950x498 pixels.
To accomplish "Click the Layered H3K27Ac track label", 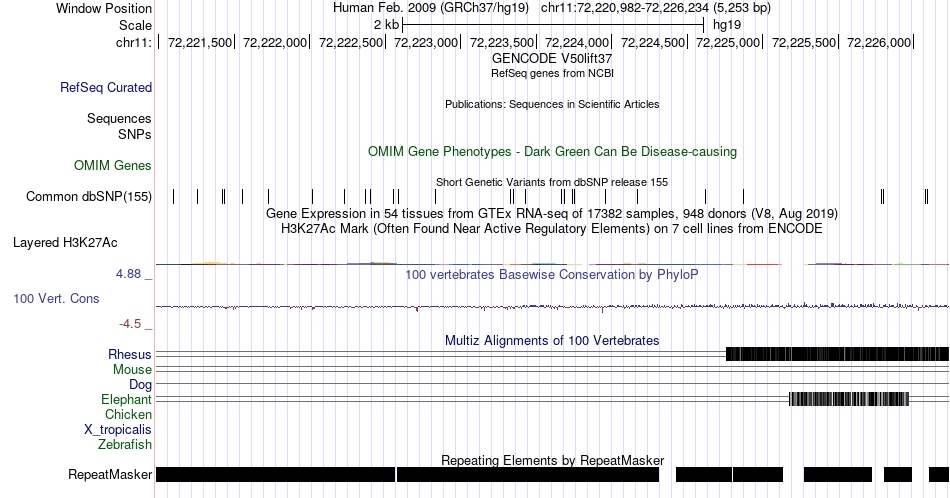I will pyautogui.click(x=65, y=242).
